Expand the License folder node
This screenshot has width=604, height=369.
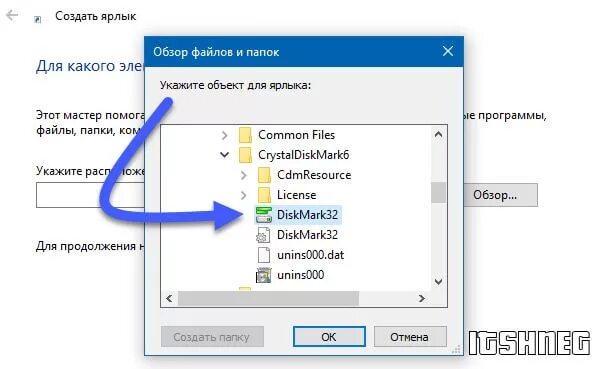tap(243, 195)
